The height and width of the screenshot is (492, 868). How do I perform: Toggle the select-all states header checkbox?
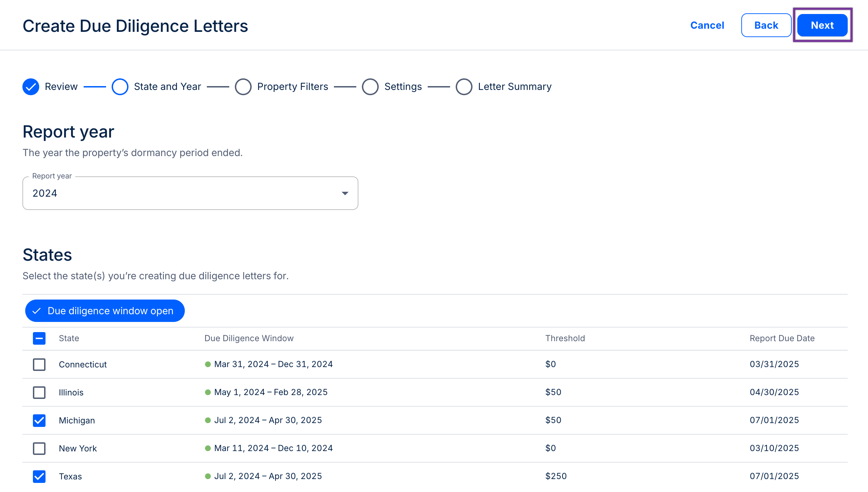click(x=39, y=338)
